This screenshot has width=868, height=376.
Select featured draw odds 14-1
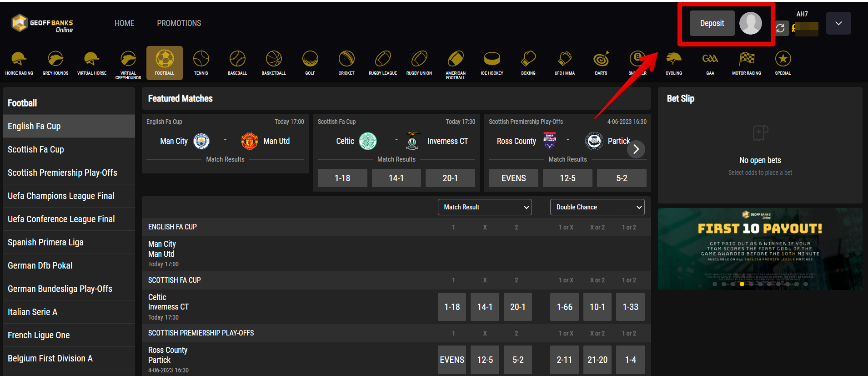pos(396,178)
